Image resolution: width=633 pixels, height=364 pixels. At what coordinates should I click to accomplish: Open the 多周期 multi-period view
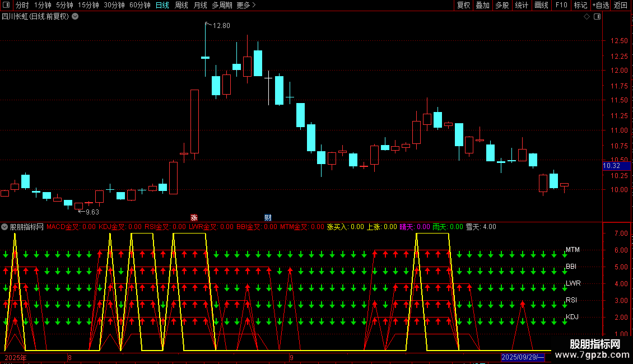point(222,5)
